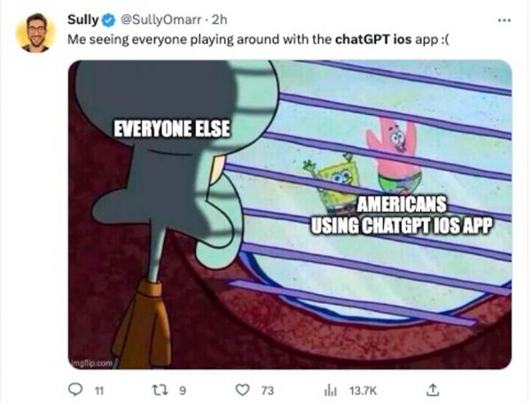
Task: Like the tweet with heart icon
Action: click(x=242, y=390)
